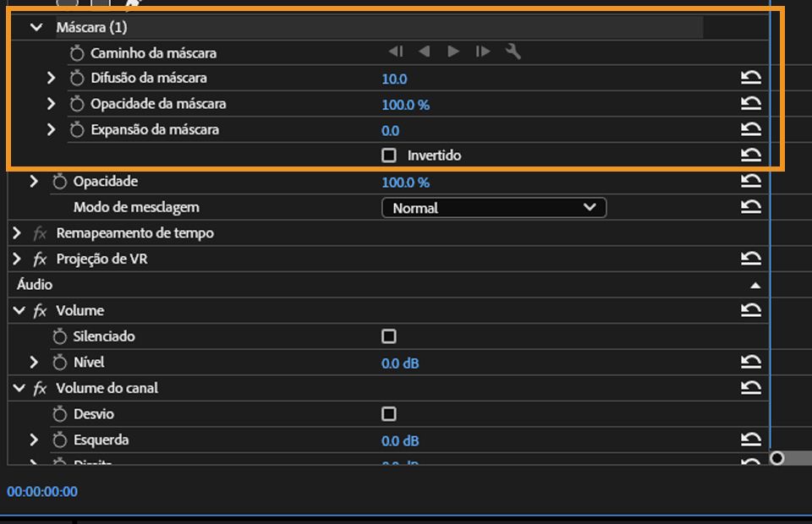Click Opacidade da máscara value 100.0 %
The image size is (812, 524).
tap(405, 105)
